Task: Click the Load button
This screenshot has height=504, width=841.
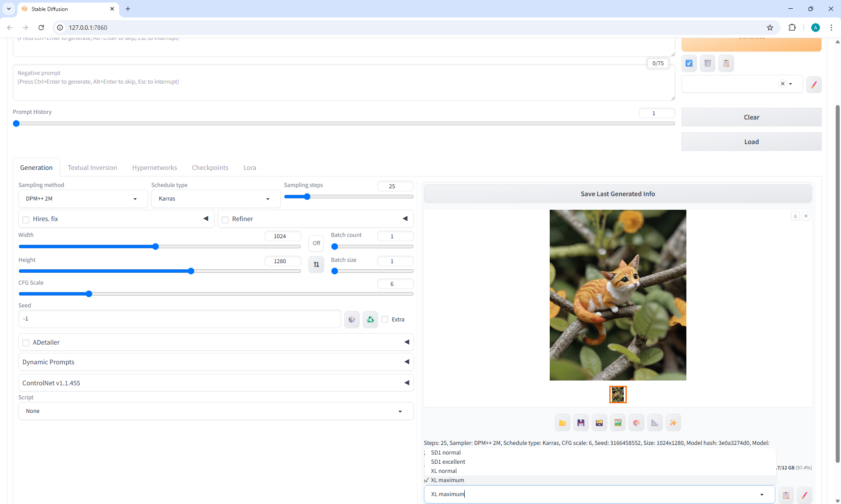Action: point(751,142)
